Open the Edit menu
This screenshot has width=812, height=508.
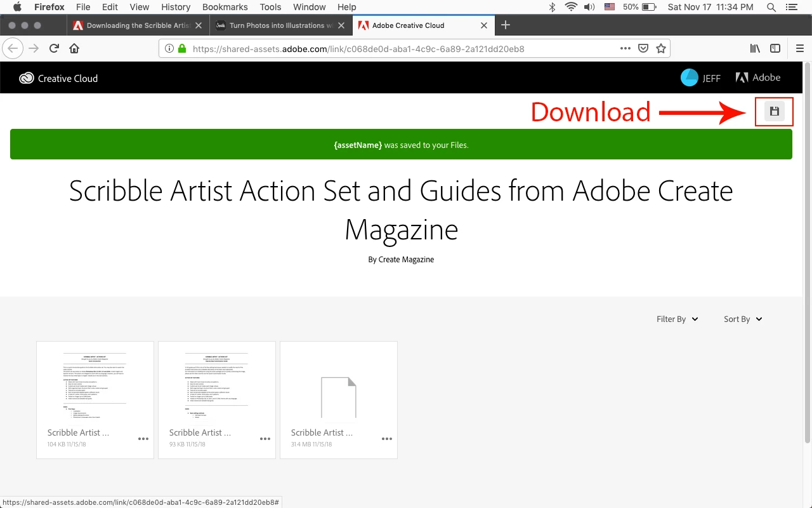pos(110,7)
